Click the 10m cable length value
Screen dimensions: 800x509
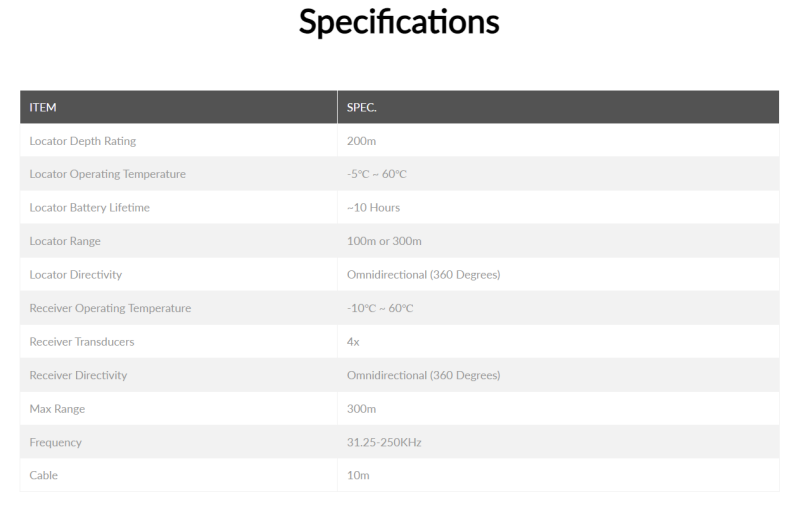point(358,475)
